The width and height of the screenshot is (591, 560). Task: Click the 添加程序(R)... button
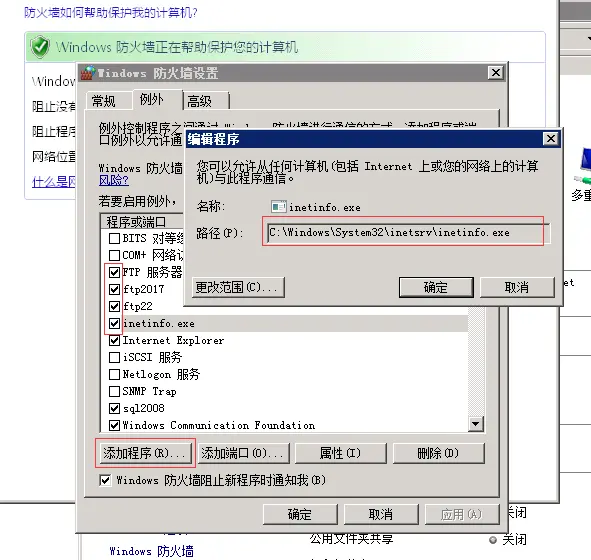point(145,453)
